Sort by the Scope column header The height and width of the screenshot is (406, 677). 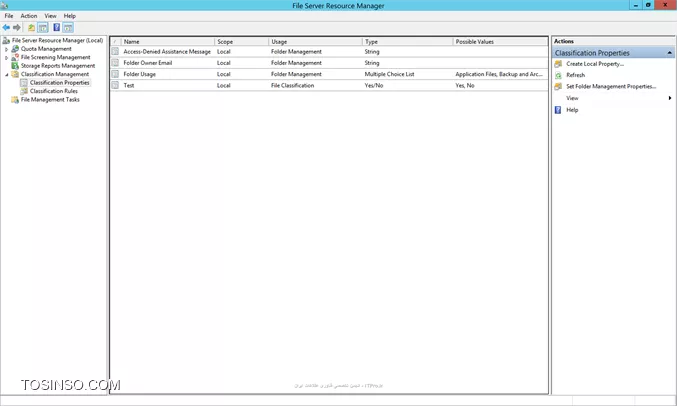(x=241, y=42)
